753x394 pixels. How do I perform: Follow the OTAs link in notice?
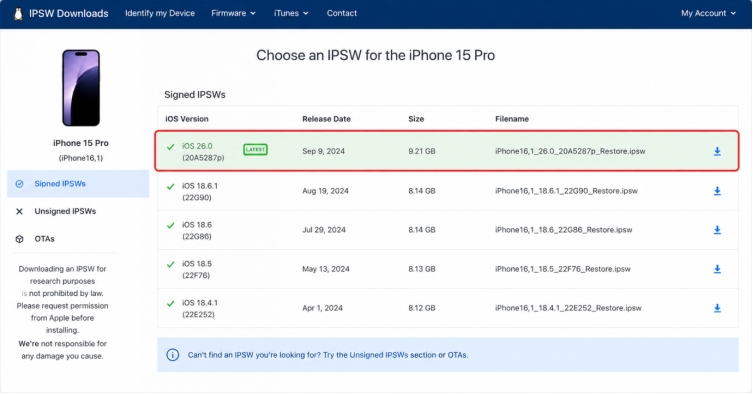click(x=457, y=355)
